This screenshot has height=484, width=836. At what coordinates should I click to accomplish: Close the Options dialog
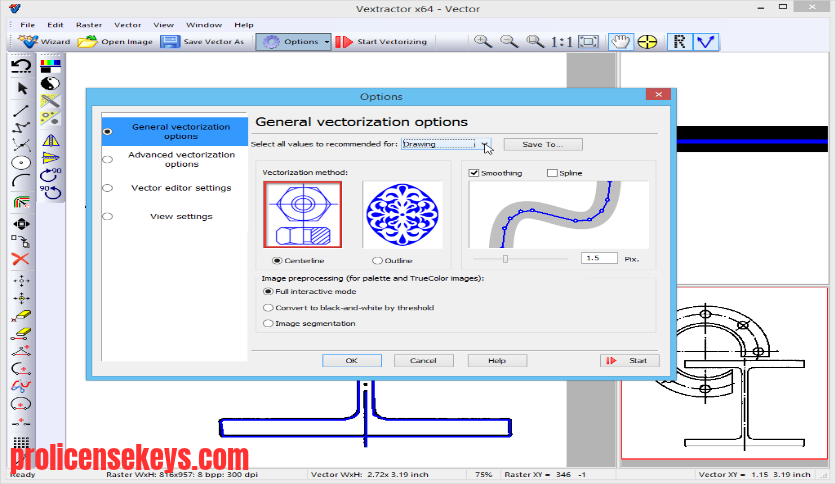[658, 94]
